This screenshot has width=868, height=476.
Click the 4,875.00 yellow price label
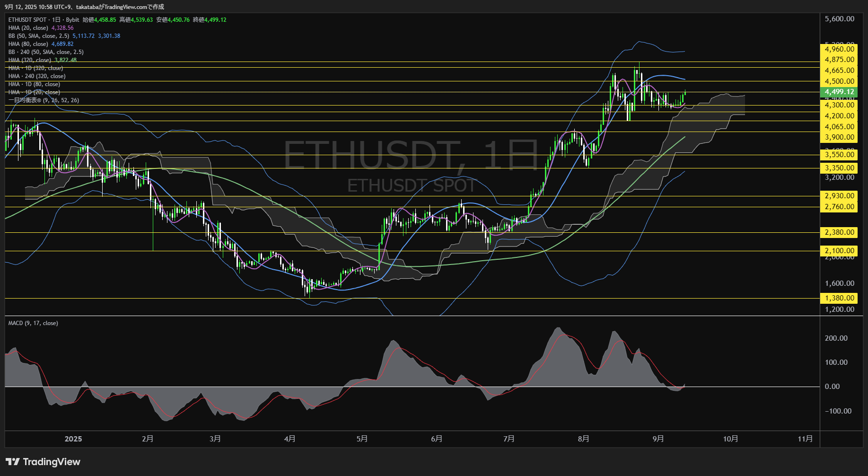click(x=839, y=60)
